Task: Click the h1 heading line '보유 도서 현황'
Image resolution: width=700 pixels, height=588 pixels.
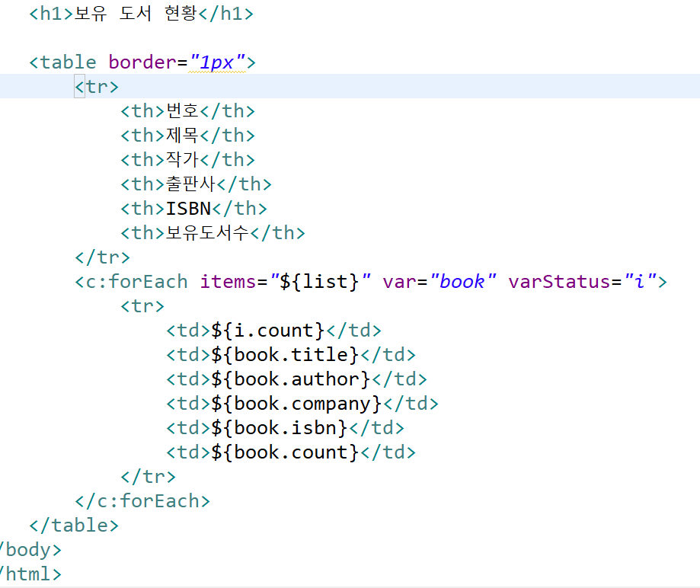Action: [x=141, y=14]
